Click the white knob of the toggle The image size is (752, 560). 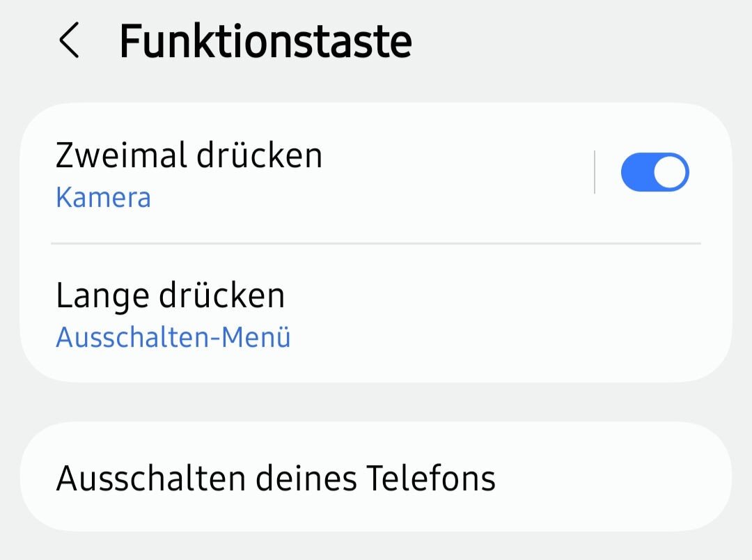[671, 172]
